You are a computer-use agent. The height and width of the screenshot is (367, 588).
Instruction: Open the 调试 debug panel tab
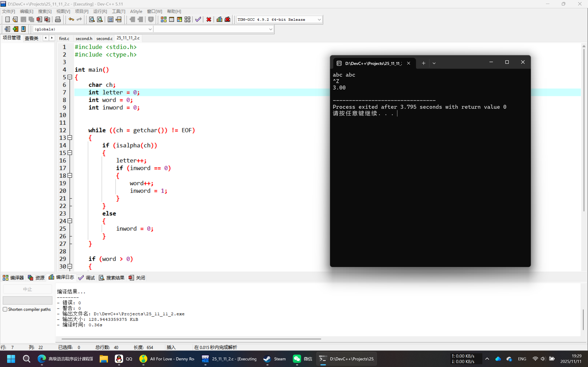pos(87,278)
